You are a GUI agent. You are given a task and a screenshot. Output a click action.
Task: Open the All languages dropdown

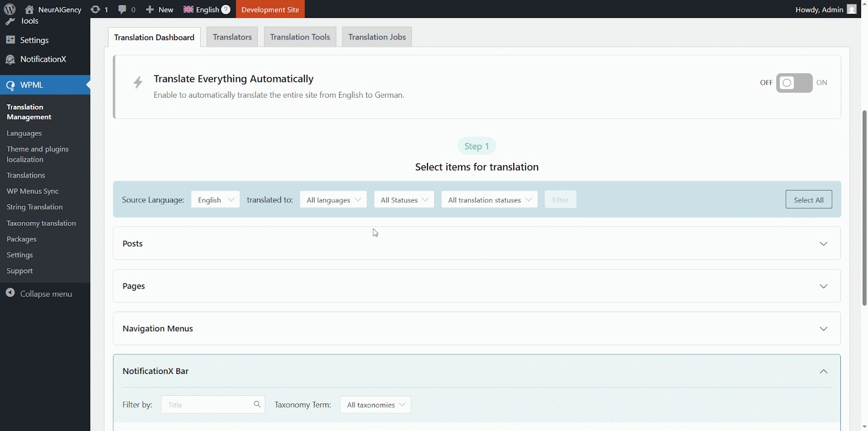(x=333, y=200)
